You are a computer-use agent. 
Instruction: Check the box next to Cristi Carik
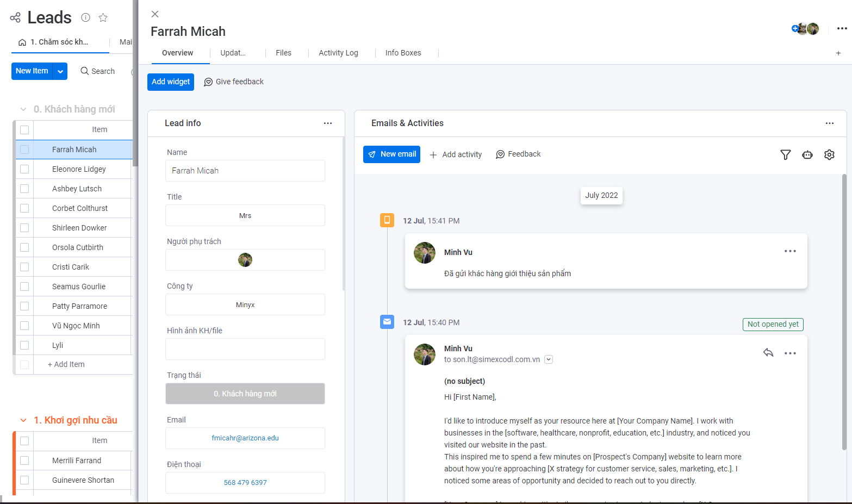24,267
